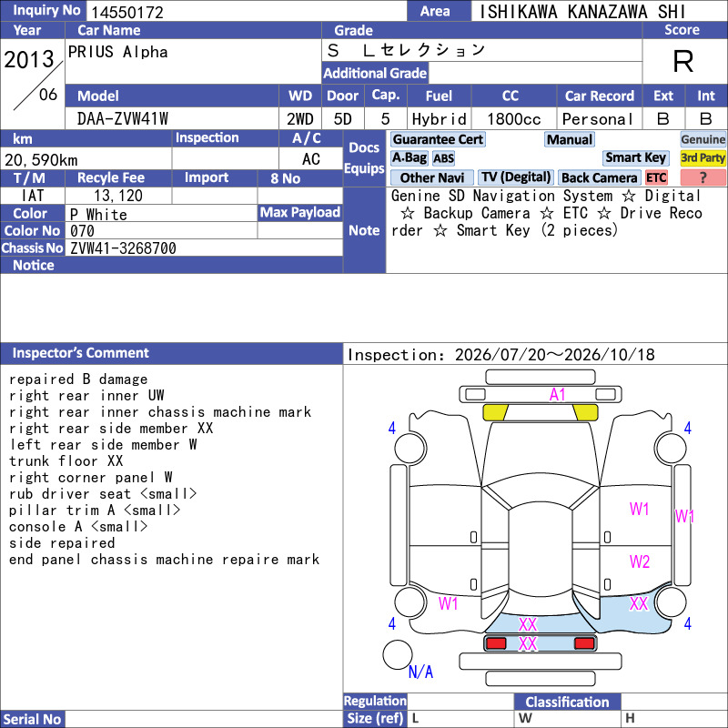Click the A1 mark on front bumper
Viewport: 728px width, 728px height.
pyautogui.click(x=557, y=395)
